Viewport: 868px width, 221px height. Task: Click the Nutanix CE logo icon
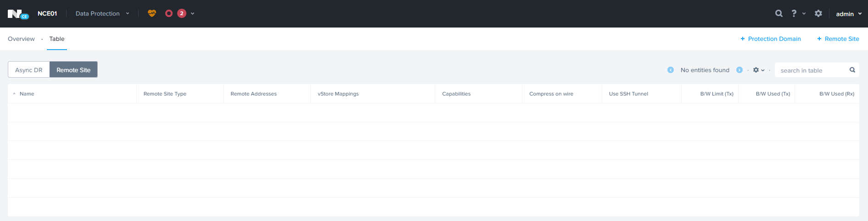click(x=17, y=14)
